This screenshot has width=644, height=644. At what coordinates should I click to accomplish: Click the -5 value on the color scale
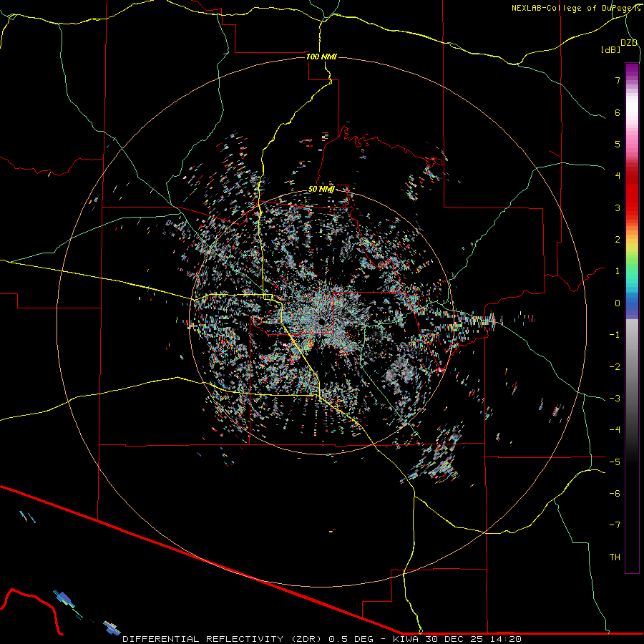[615, 462]
